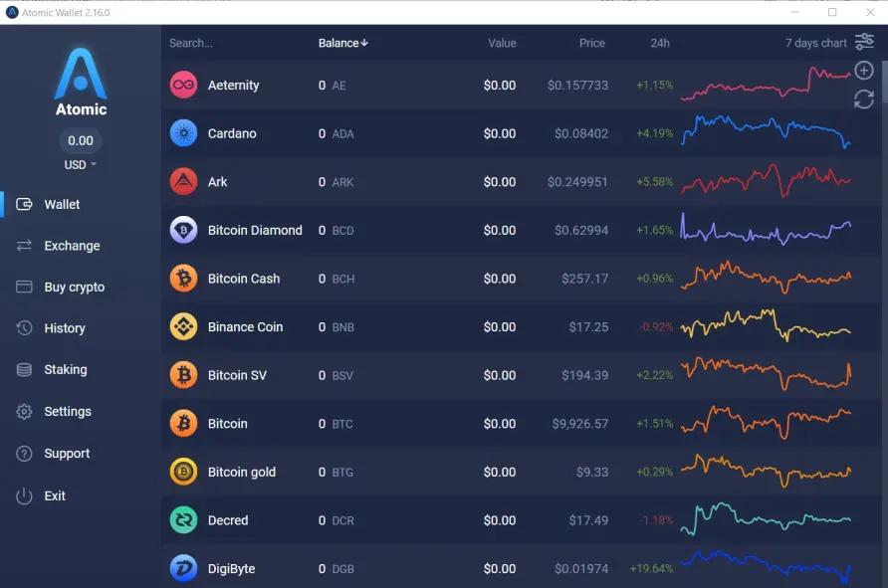Sort by the Balance column header

pos(343,43)
